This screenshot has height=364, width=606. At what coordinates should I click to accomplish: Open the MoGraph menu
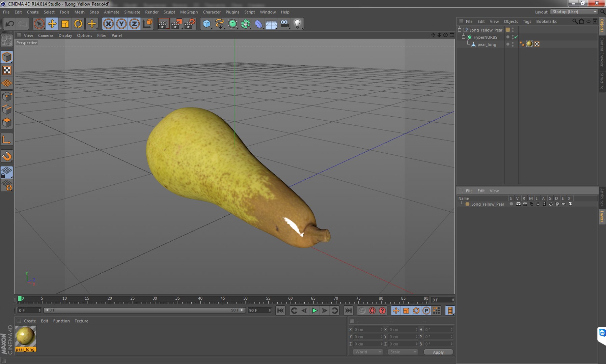[189, 12]
